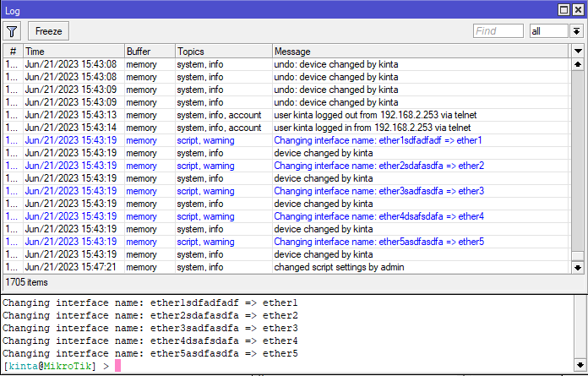Select 'Changing interface name: ether3sadfasdfa => ether3' log message

(378, 191)
